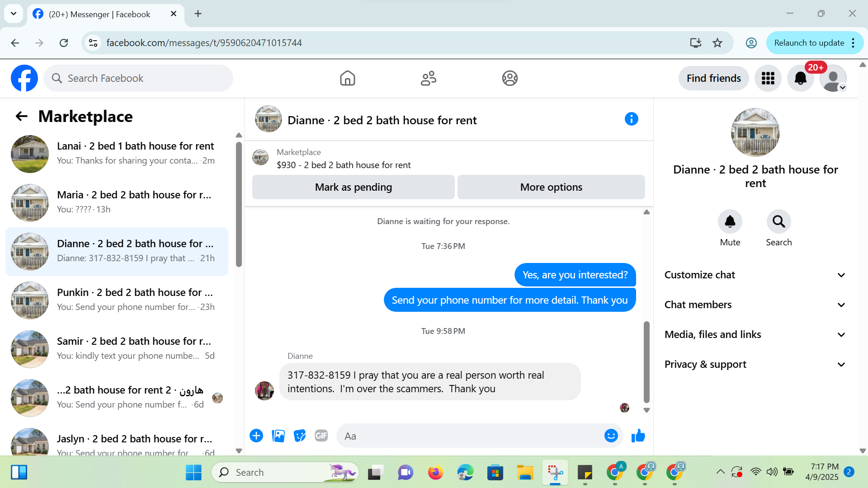
Task: Show hidden system tray icons
Action: point(721,472)
